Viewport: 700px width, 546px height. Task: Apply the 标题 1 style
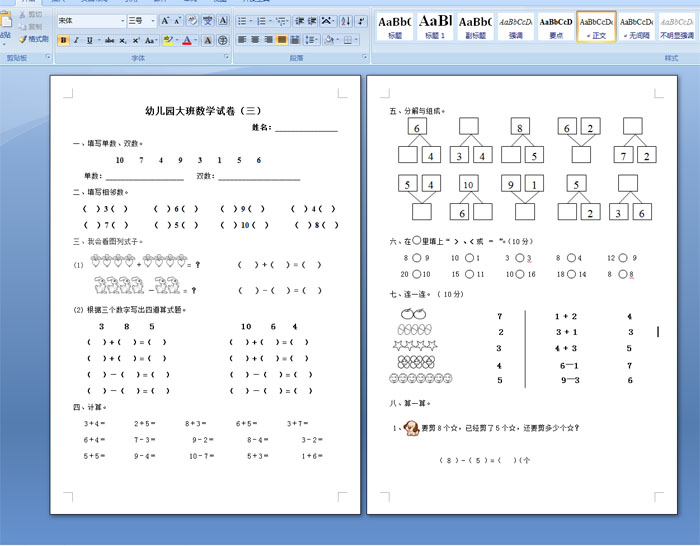[435, 27]
